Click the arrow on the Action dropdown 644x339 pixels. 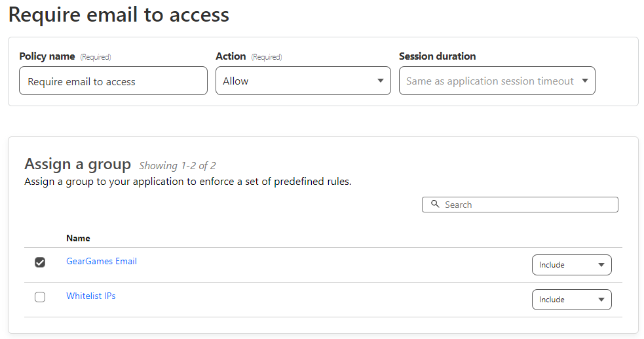pyautogui.click(x=380, y=81)
